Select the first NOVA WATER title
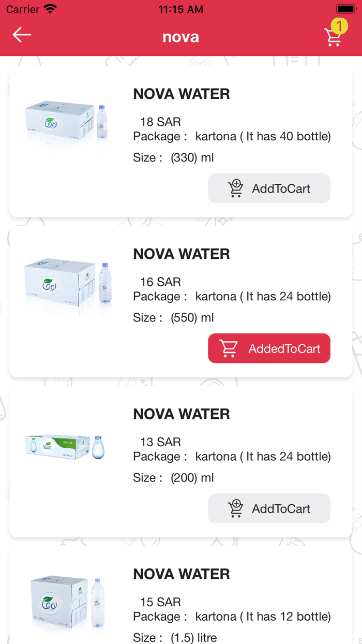Viewport: 362px width, 644px height. pos(182,94)
